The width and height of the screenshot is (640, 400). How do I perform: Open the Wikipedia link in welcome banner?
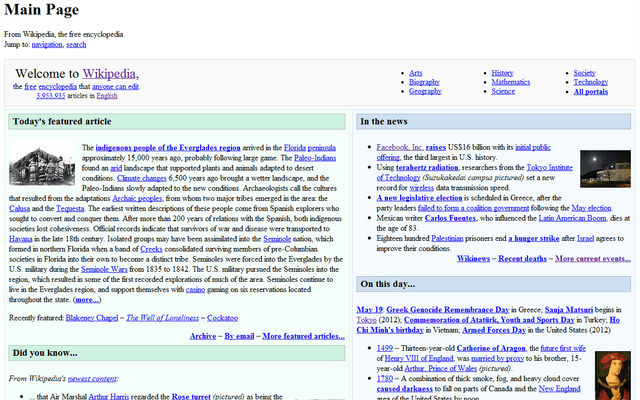(109, 73)
